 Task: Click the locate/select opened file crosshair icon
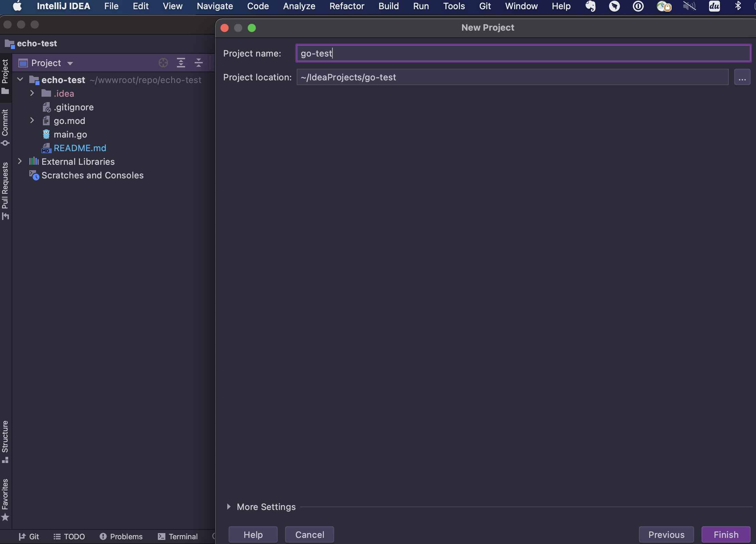[163, 63]
